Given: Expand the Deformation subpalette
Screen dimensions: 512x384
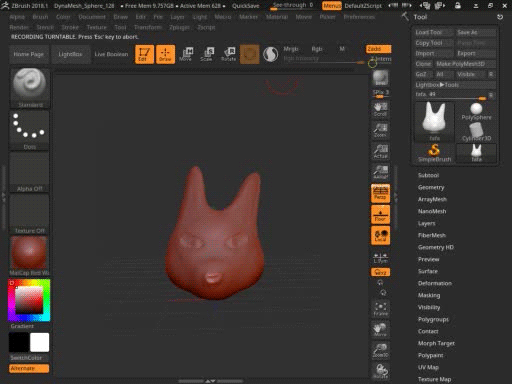Looking at the screenshot, I should click(x=435, y=283).
